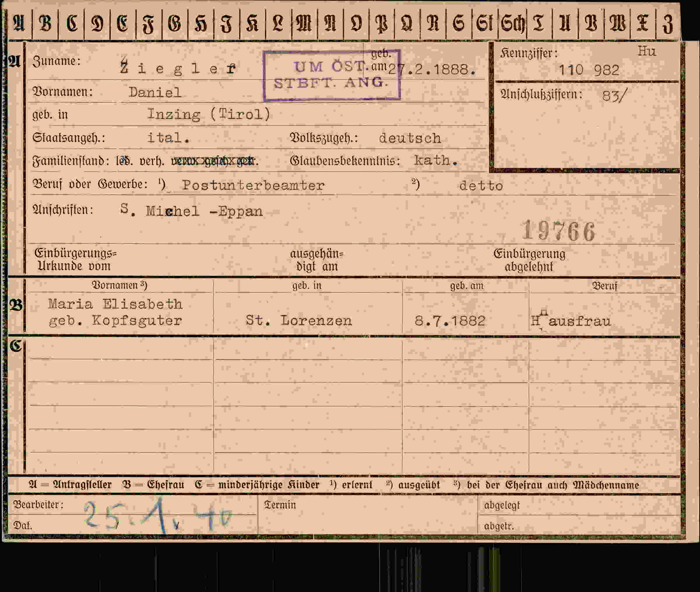Screen dimensions: 700x592
Task: Select the "abgelegt" label
Action: click(502, 505)
